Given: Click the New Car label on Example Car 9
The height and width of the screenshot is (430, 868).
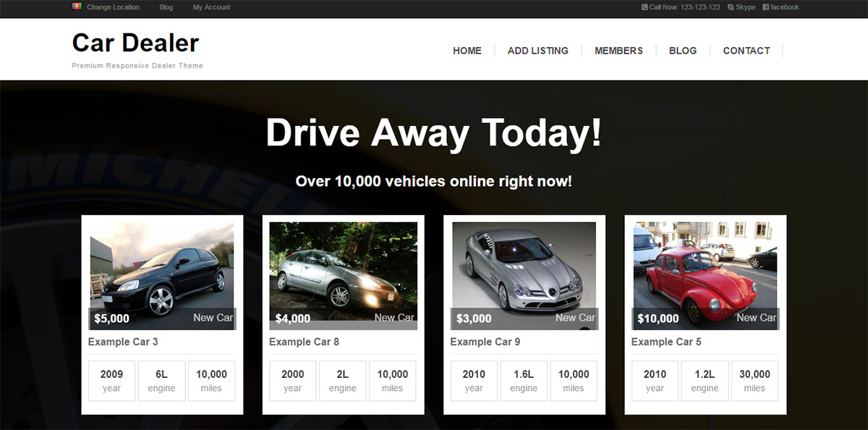Looking at the screenshot, I should coord(576,318).
